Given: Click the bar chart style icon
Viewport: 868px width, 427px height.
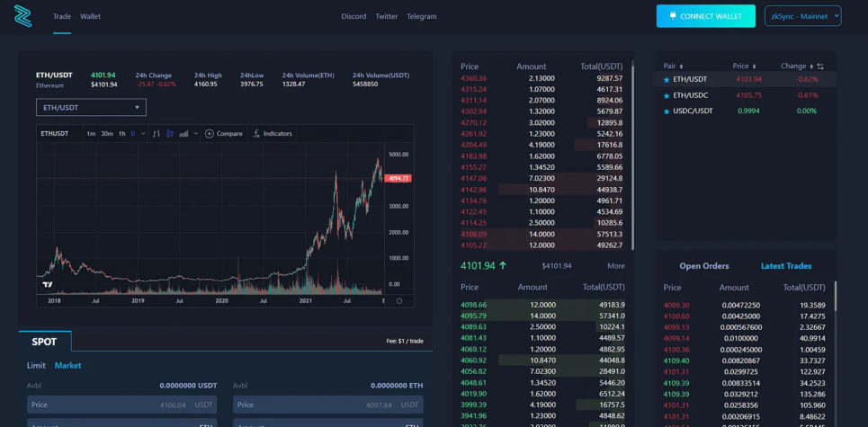Looking at the screenshot, I should pyautogui.click(x=157, y=134).
